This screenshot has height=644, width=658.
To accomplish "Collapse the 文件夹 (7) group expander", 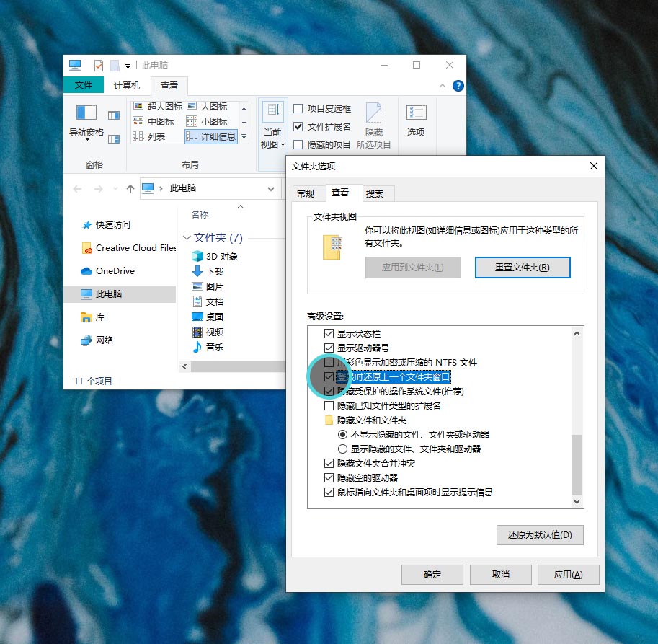I will (189, 239).
